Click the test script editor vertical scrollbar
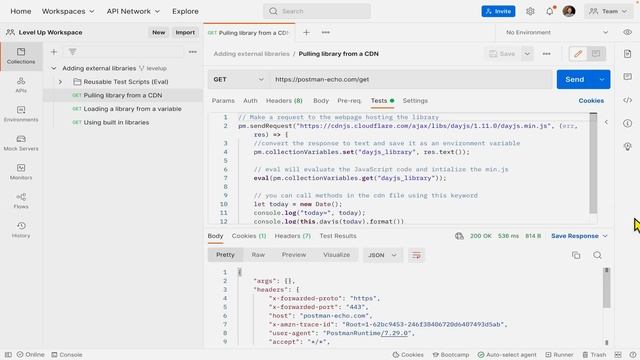Image resolution: width=640 pixels, height=360 pixels. click(593, 163)
